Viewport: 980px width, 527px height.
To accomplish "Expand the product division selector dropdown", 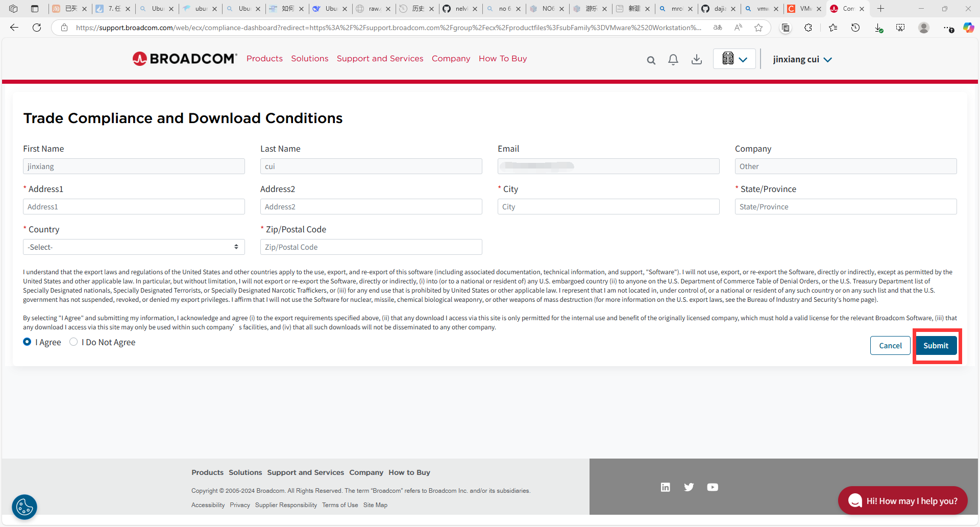I will click(734, 59).
